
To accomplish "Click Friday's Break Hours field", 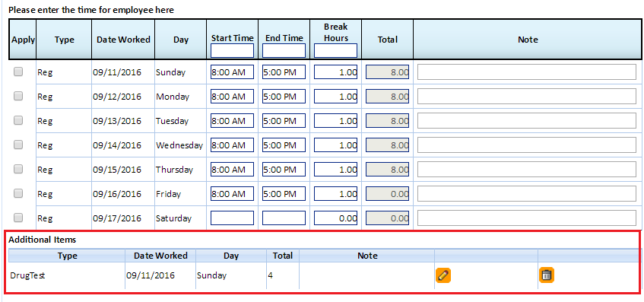I will click(x=335, y=193).
